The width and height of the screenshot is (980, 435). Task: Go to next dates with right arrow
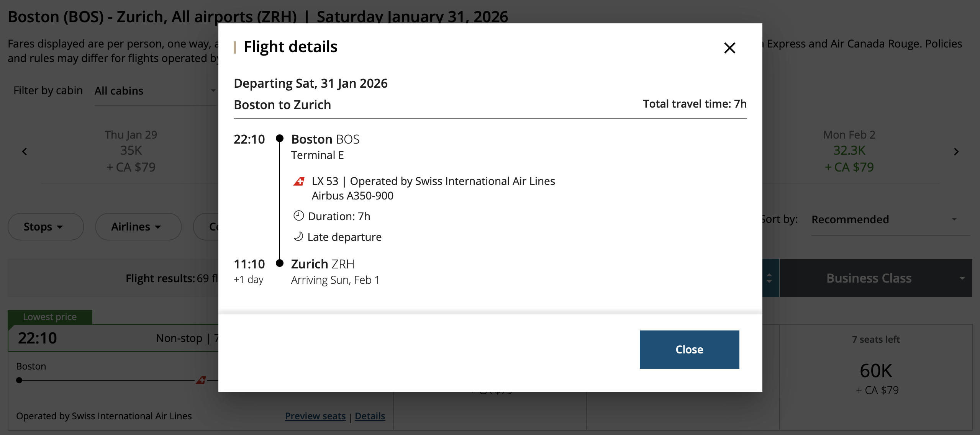(956, 152)
